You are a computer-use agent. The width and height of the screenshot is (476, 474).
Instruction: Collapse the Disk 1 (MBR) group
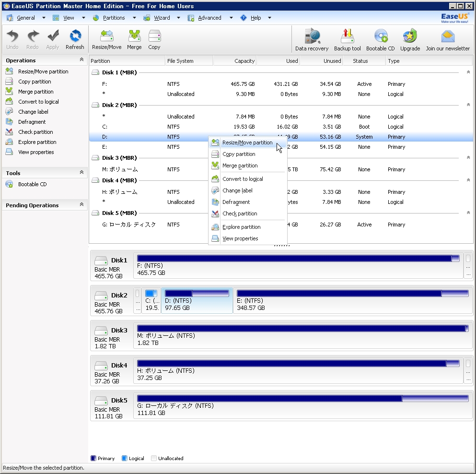point(468,72)
